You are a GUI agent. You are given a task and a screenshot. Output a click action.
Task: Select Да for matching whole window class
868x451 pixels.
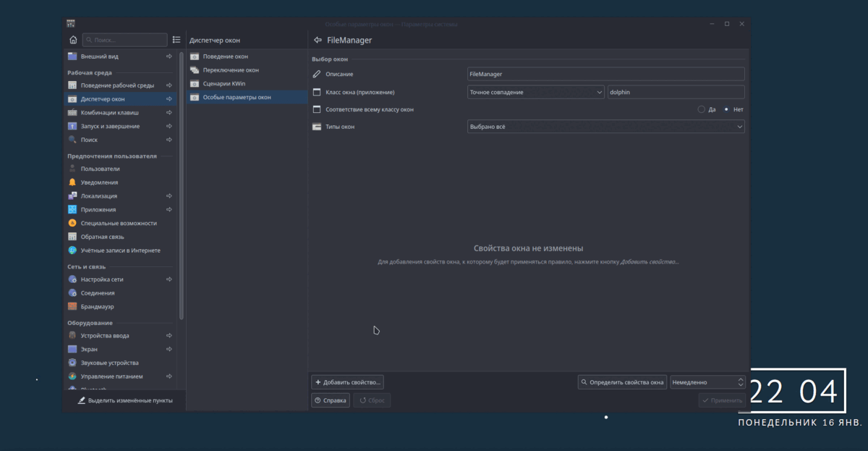tap(707, 109)
